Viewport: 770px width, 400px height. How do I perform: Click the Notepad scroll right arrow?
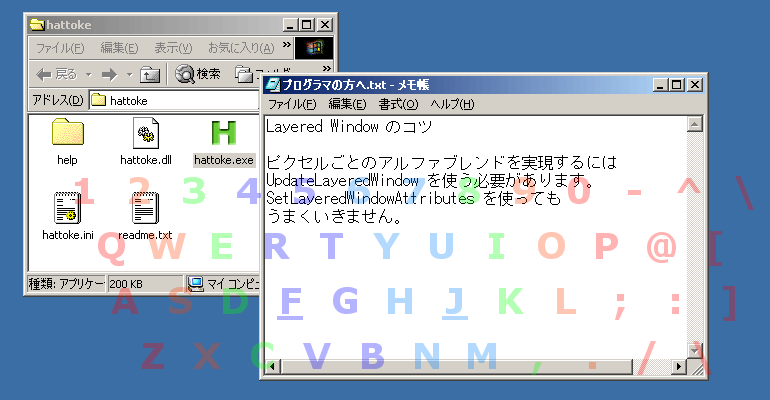point(679,366)
